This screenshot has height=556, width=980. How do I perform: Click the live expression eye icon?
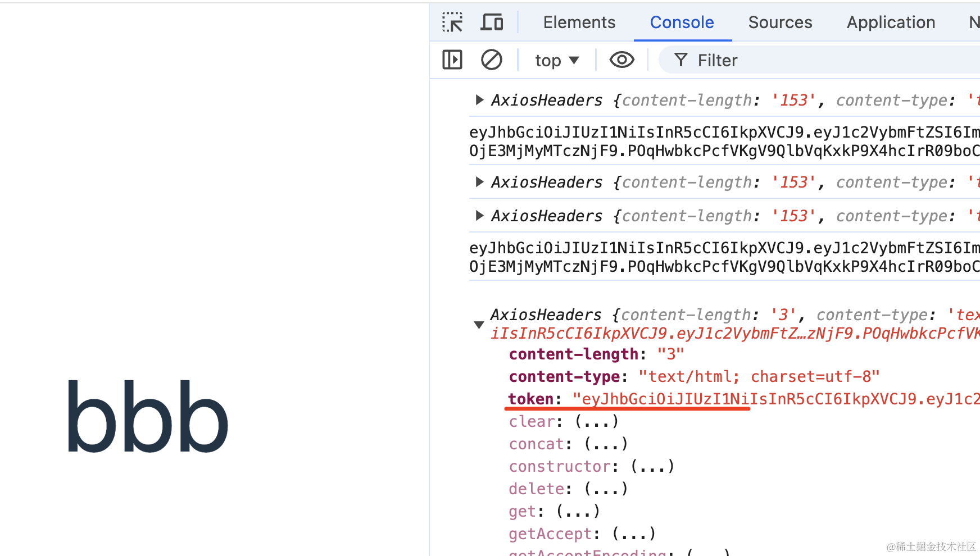tap(621, 60)
